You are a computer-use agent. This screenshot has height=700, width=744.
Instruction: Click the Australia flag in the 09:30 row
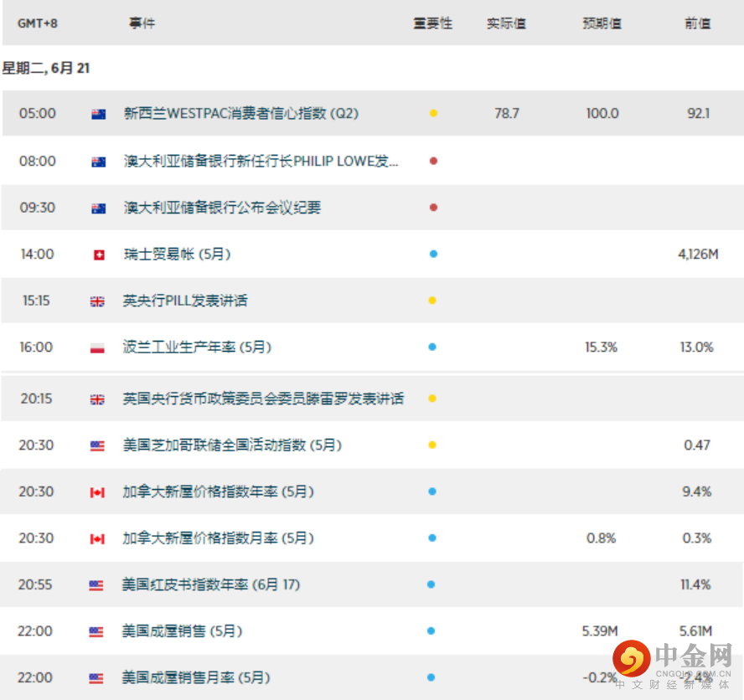[99, 208]
